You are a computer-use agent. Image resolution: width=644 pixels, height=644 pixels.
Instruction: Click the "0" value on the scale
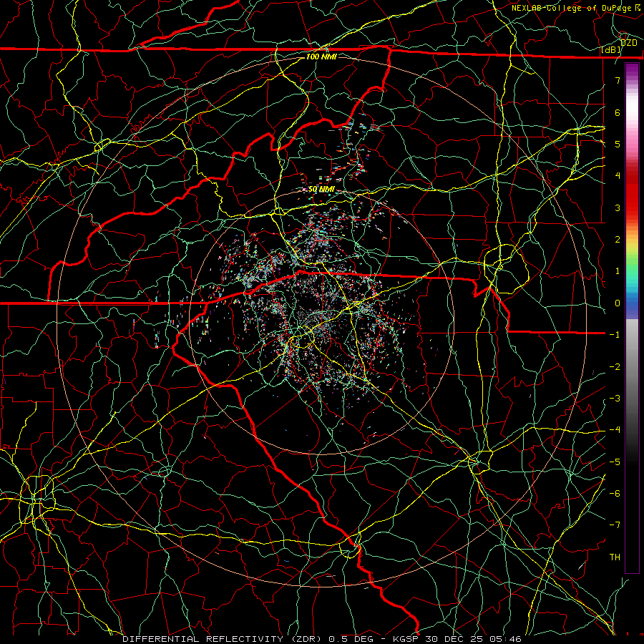pos(618,303)
